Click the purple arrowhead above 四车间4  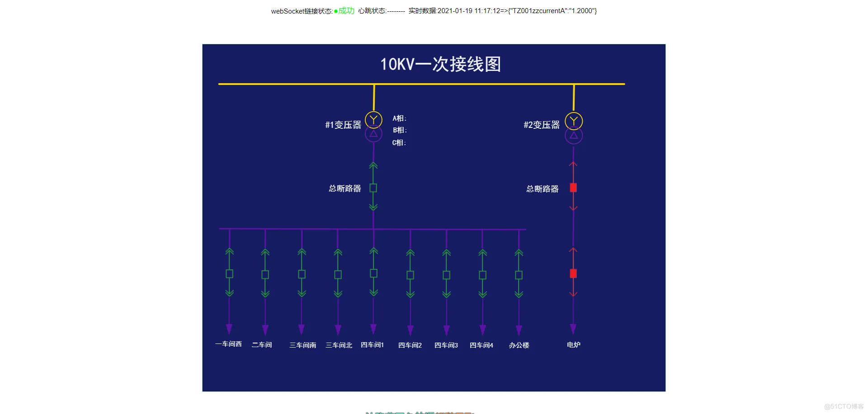click(x=483, y=330)
